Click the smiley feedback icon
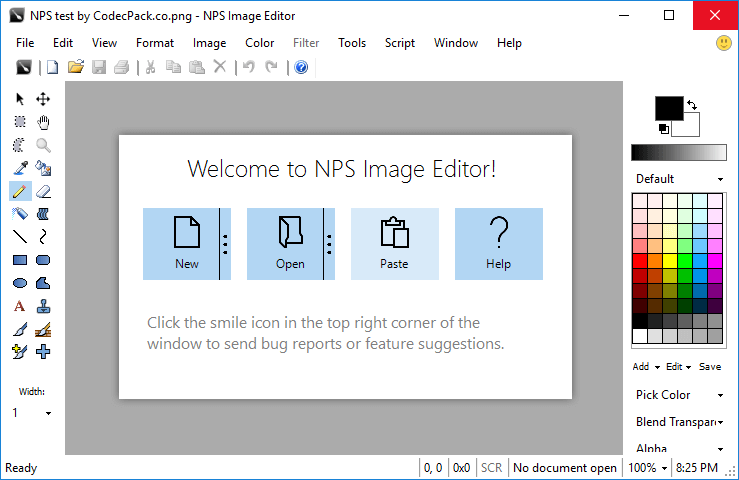 (724, 43)
